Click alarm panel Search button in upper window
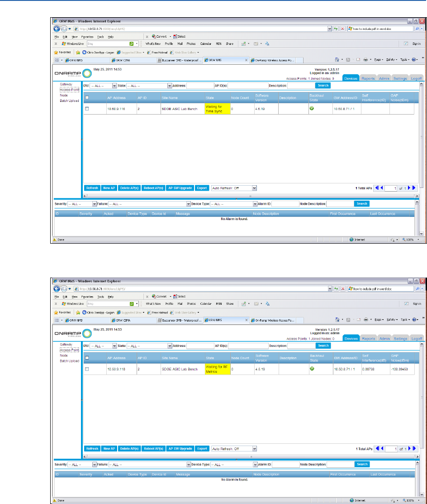Viewport: 427px width, 504px height. [362, 204]
